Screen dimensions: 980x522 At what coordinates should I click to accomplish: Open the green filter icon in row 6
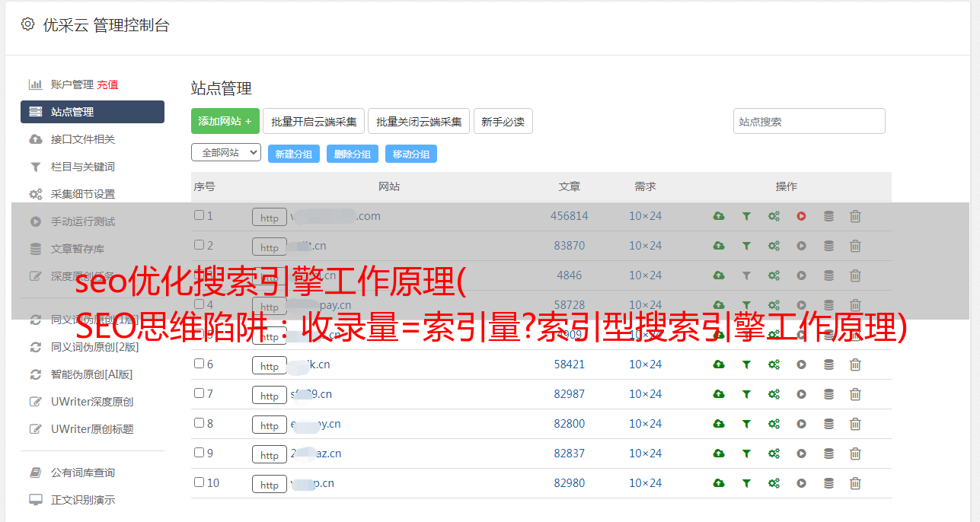pos(746,364)
